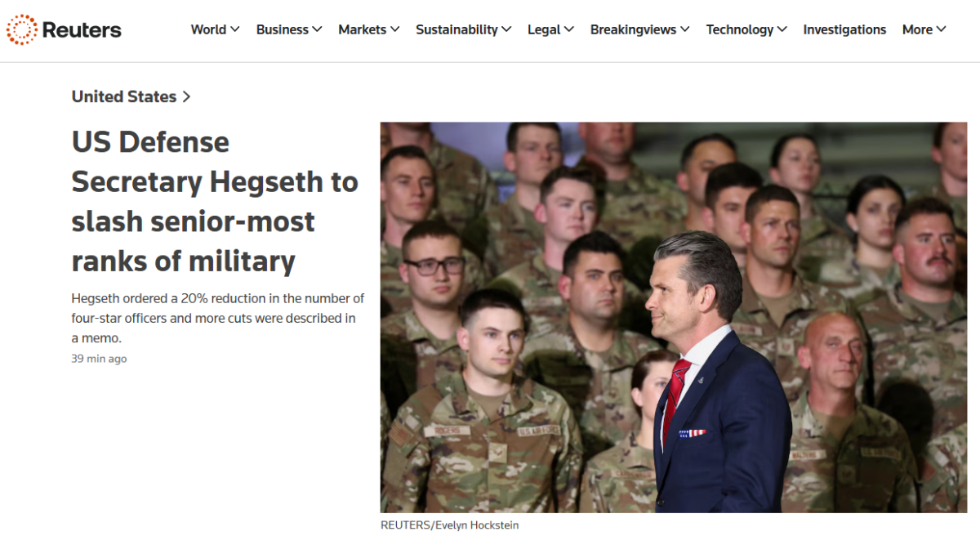Open the Breakingviews dropdown
980x536 pixels.
click(x=640, y=29)
